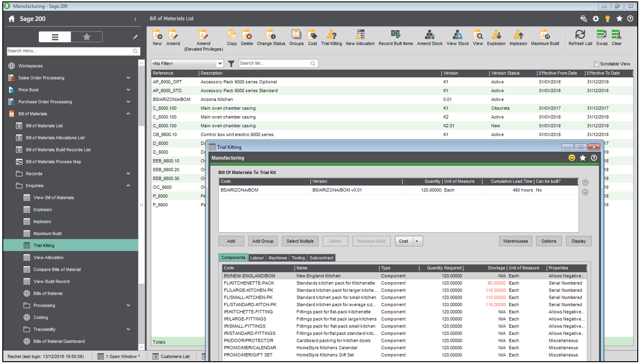Click the Select Multiple button
641x364 pixels.
click(x=300, y=241)
